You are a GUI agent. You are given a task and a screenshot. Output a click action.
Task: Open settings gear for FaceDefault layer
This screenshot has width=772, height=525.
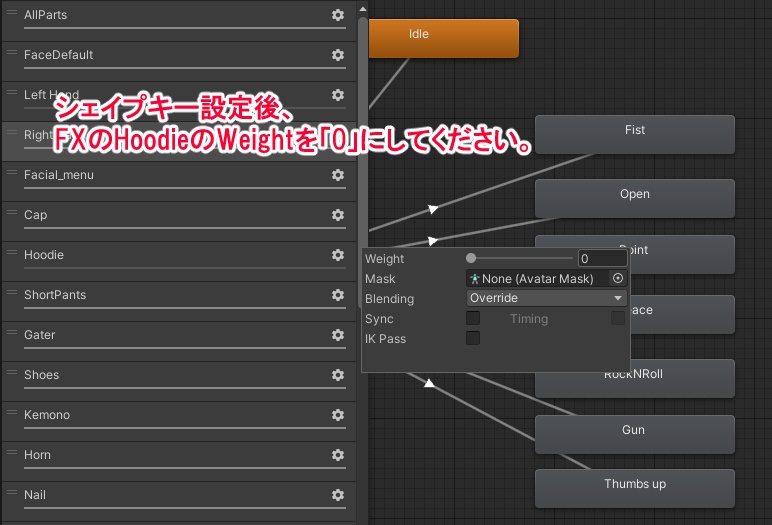(x=338, y=55)
